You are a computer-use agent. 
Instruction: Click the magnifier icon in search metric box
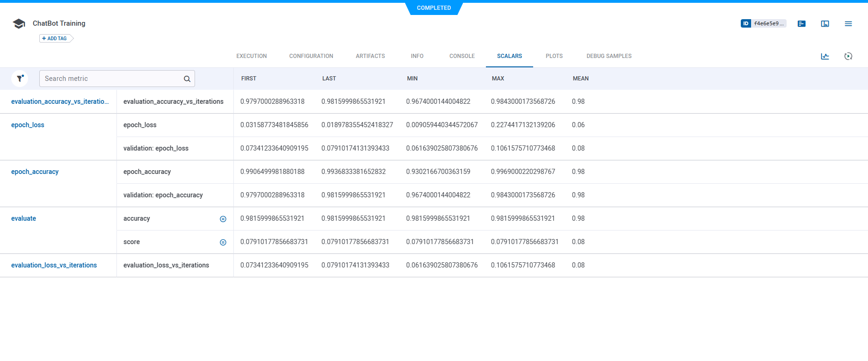coord(187,79)
